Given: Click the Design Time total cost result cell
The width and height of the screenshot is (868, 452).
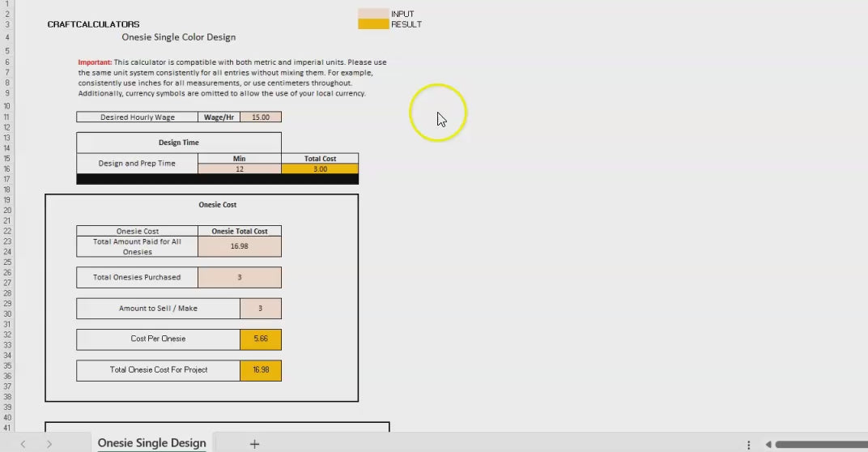Looking at the screenshot, I should pos(320,169).
